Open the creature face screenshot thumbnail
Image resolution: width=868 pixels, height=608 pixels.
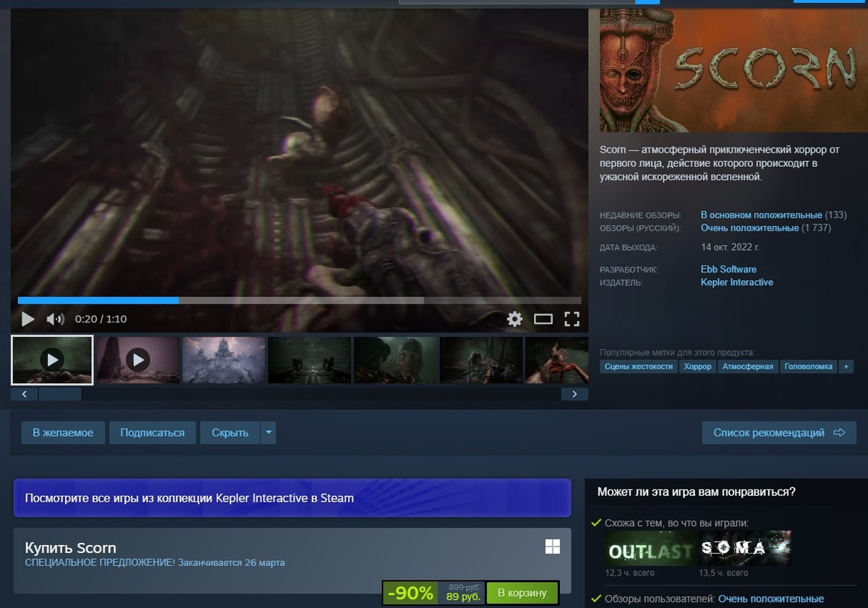point(396,359)
